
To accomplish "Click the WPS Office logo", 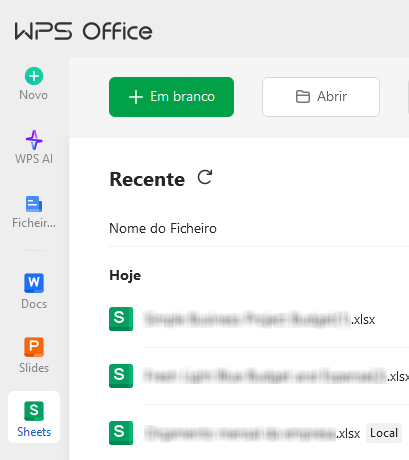I will pyautogui.click(x=84, y=31).
